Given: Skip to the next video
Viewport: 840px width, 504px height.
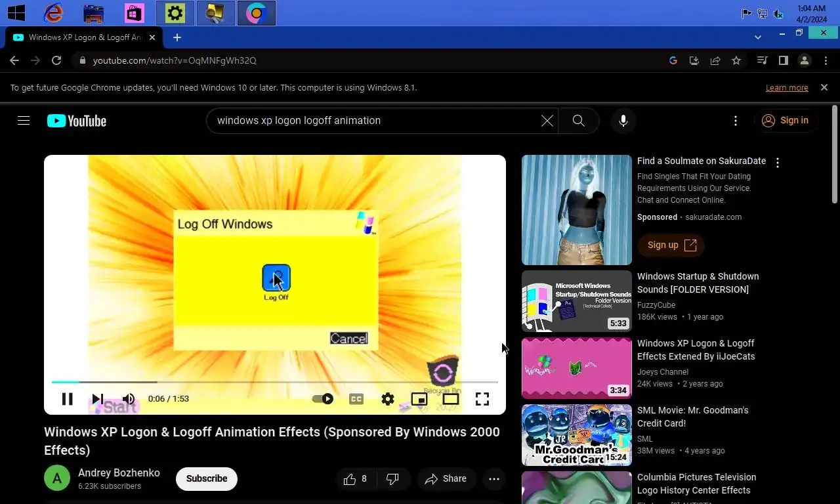Looking at the screenshot, I should [x=98, y=399].
